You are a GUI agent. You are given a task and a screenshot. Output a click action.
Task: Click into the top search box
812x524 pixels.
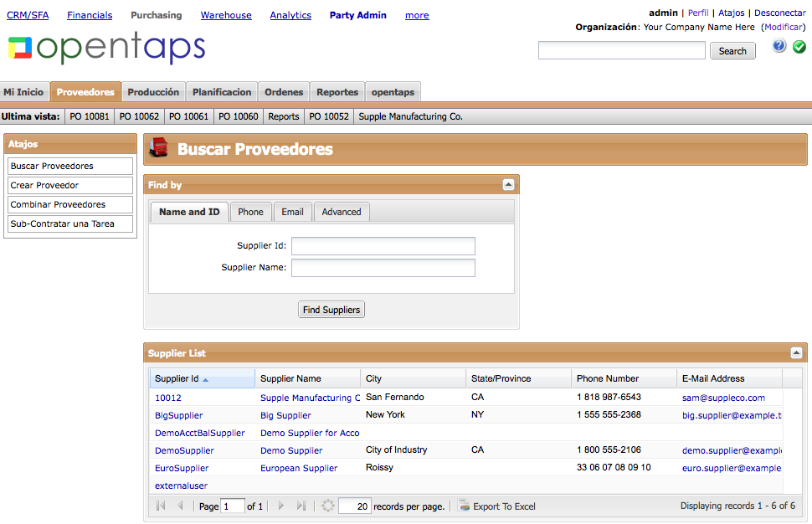pos(621,51)
